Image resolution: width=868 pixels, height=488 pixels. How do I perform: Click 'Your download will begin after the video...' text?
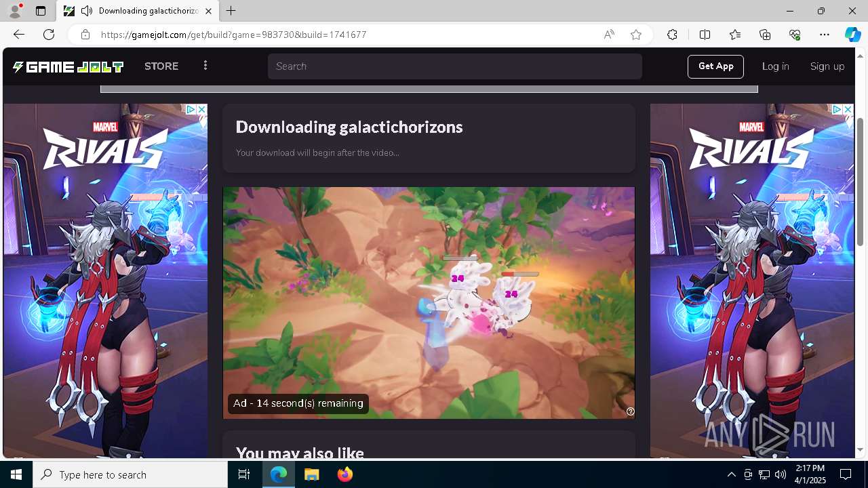[x=317, y=152]
